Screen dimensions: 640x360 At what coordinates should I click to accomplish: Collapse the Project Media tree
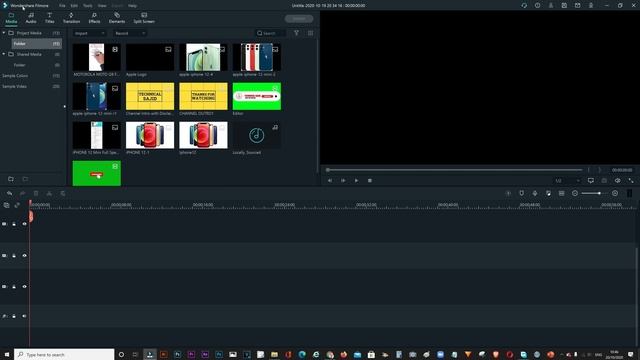(x=4, y=33)
